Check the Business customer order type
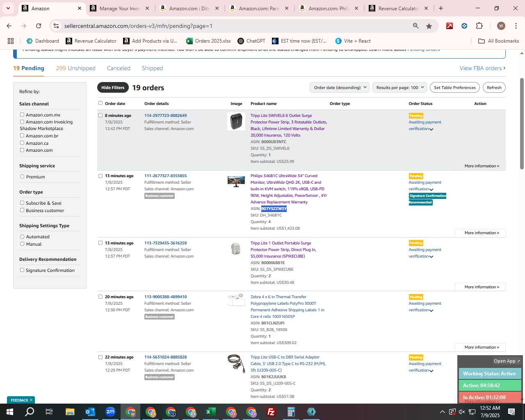Screen dimensions: 525x420 pyautogui.click(x=22, y=210)
